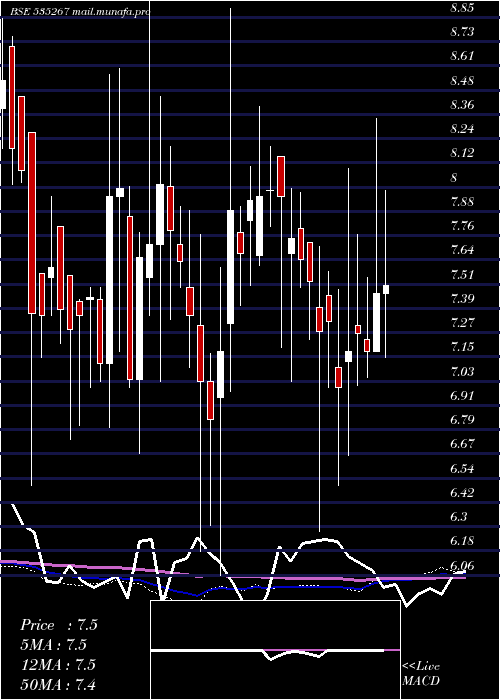Viewport: 500px width, 700px height.
Task: Select the 6.79 axis label
Action: [x=462, y=420]
